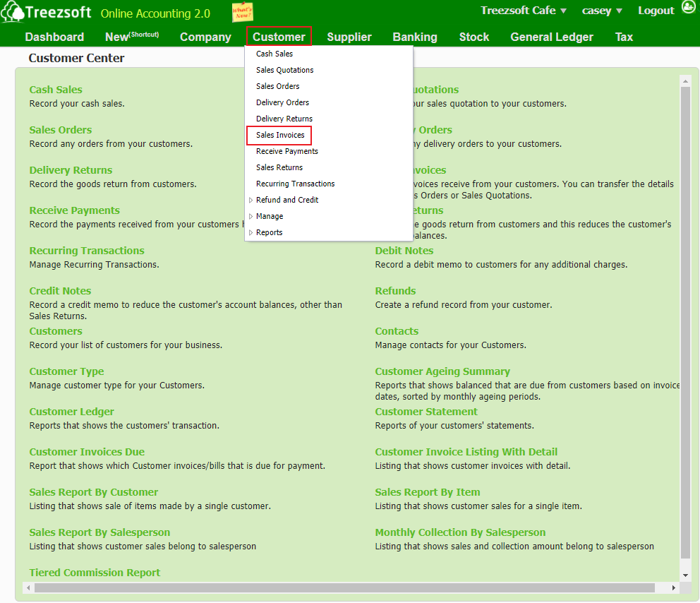The width and height of the screenshot is (700, 603).
Task: Open the Banking menu tab
Action: tap(414, 37)
